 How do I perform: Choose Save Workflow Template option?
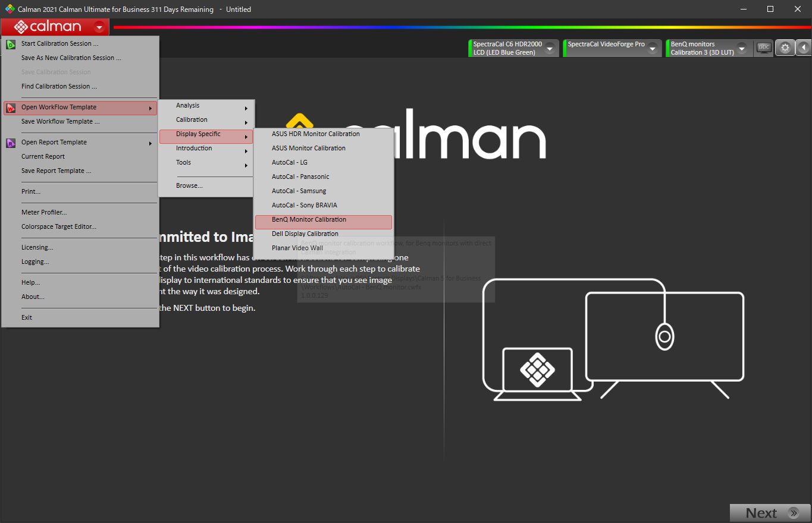coord(80,121)
